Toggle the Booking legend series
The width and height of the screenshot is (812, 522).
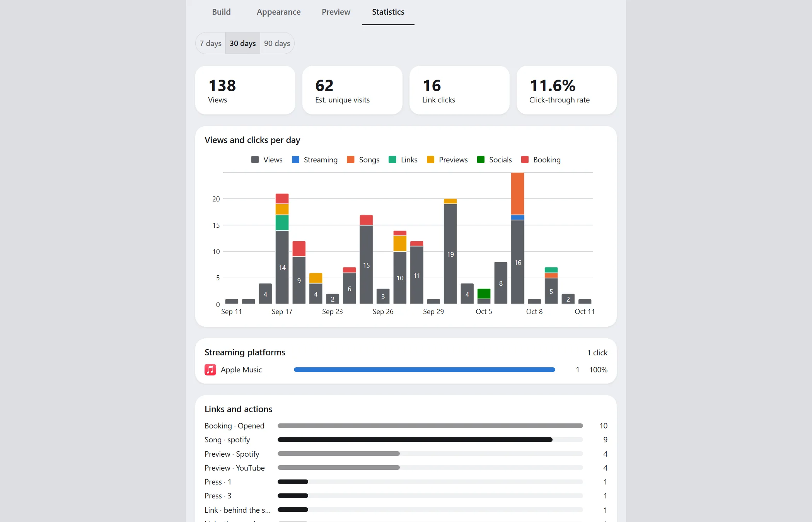click(x=541, y=160)
